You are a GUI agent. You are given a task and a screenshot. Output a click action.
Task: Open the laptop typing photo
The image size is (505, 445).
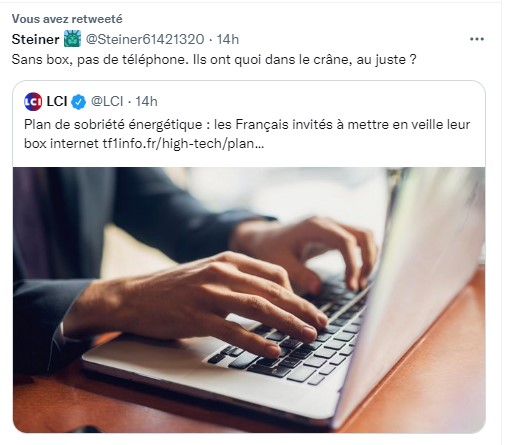tap(249, 300)
